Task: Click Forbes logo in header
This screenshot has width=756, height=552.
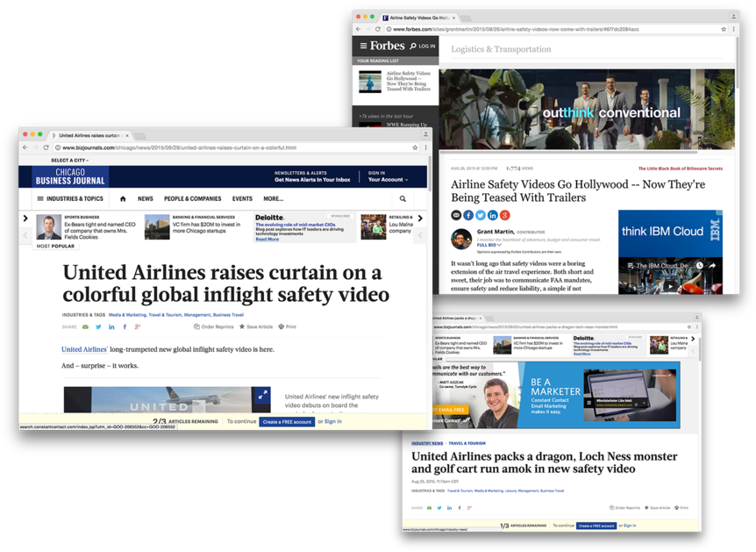Action: (387, 46)
